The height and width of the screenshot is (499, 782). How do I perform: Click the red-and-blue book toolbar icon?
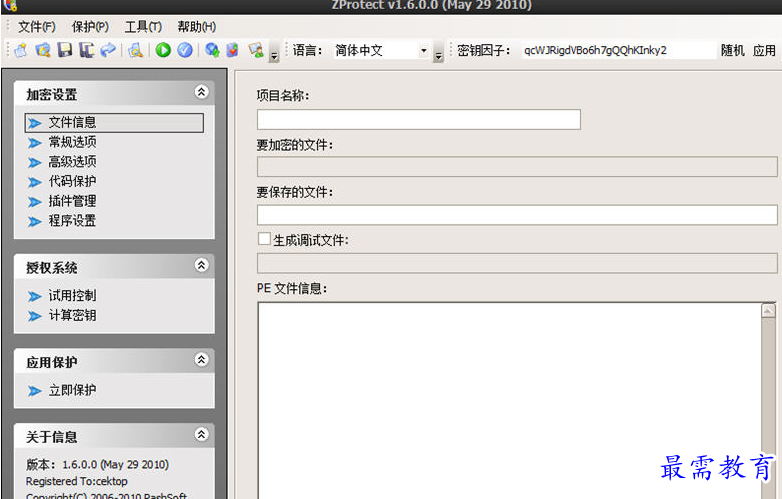coord(233,50)
